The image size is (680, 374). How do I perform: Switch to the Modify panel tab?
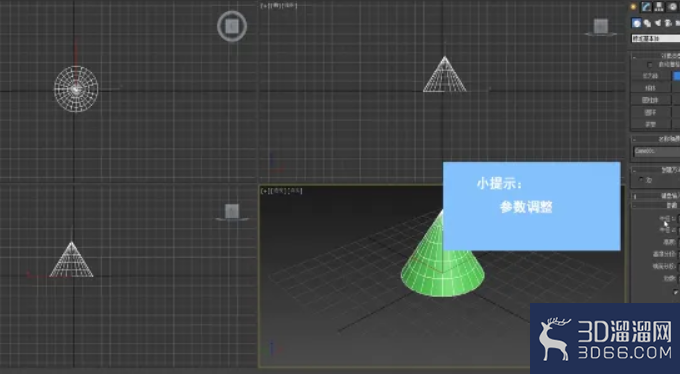pyautogui.click(x=646, y=7)
